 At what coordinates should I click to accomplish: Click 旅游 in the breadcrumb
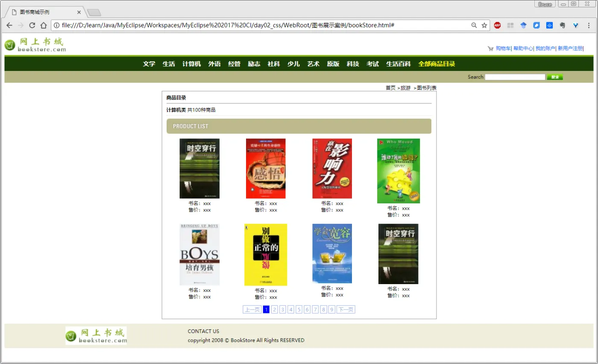click(405, 88)
